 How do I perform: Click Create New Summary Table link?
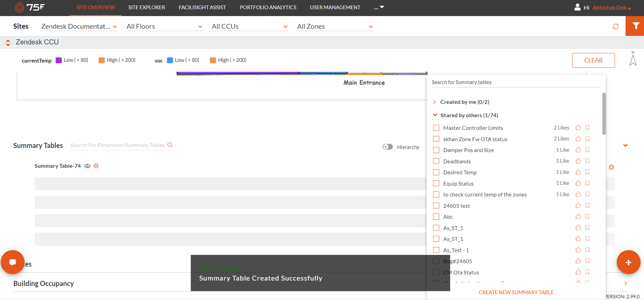516,292
